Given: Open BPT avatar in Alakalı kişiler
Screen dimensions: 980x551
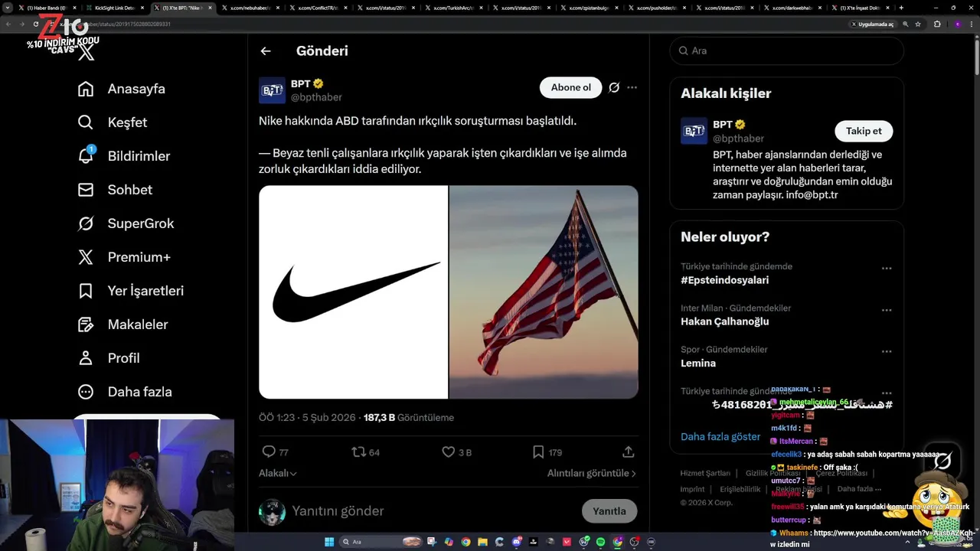Looking at the screenshot, I should pyautogui.click(x=694, y=131).
